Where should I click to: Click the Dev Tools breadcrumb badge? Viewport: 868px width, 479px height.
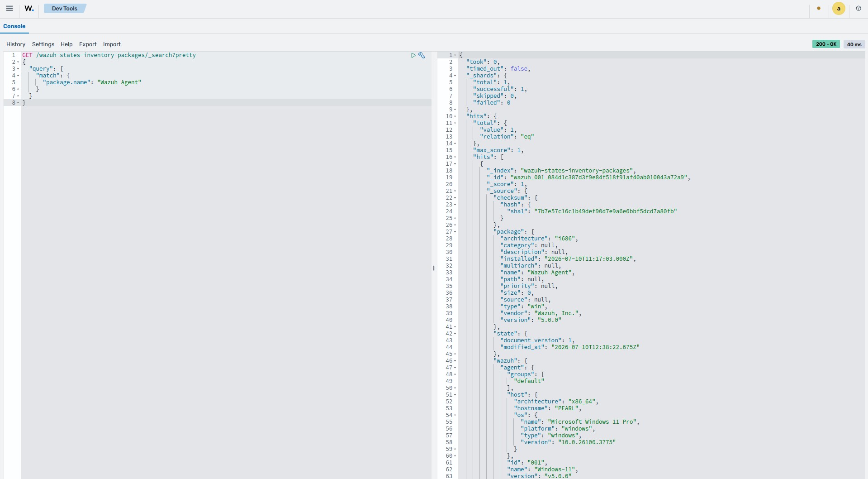point(65,8)
